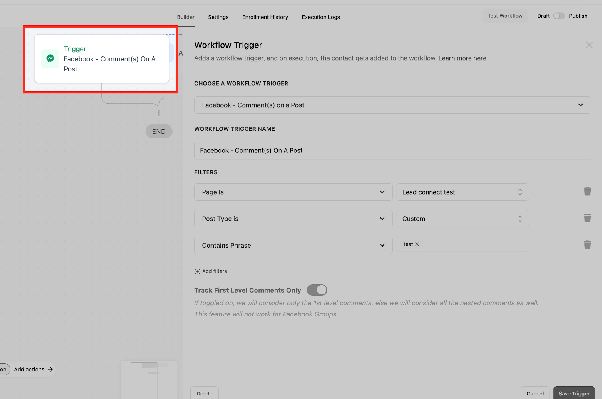View the Execution Logs tab
602x399 pixels.
pos(321,17)
